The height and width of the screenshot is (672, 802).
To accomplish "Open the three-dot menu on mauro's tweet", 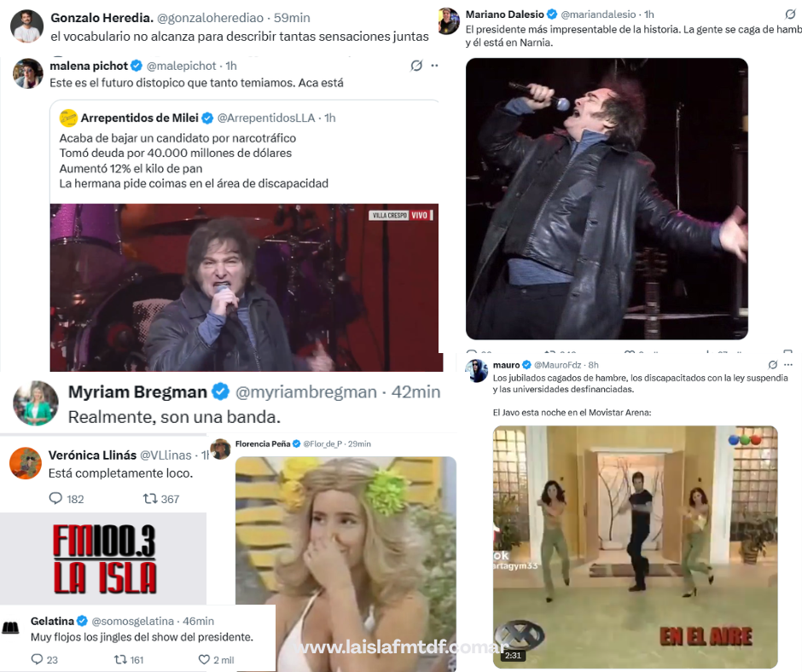I will [x=788, y=365].
